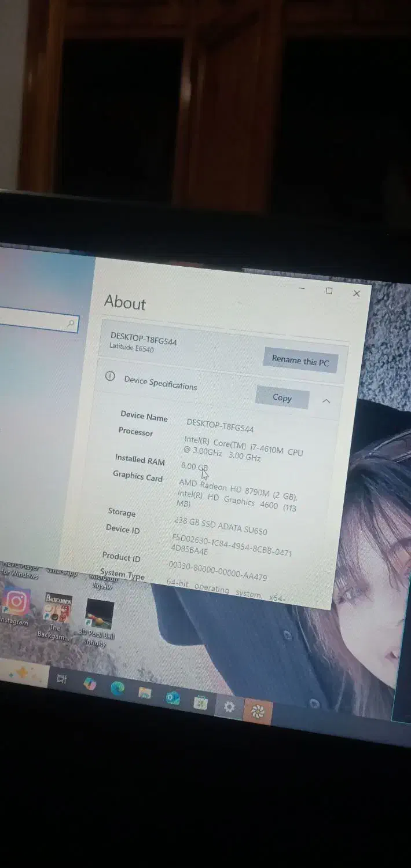Click the Rename this PC button
The image size is (411, 868).
(300, 361)
